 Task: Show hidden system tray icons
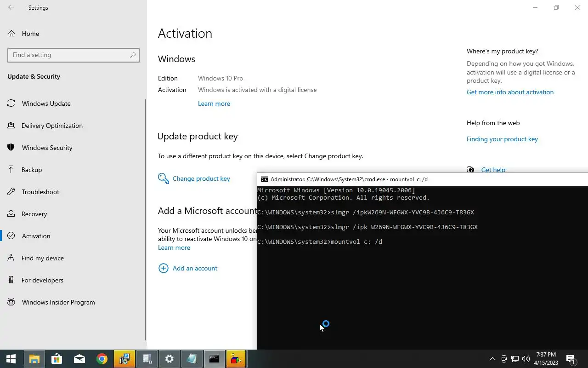pos(492,359)
